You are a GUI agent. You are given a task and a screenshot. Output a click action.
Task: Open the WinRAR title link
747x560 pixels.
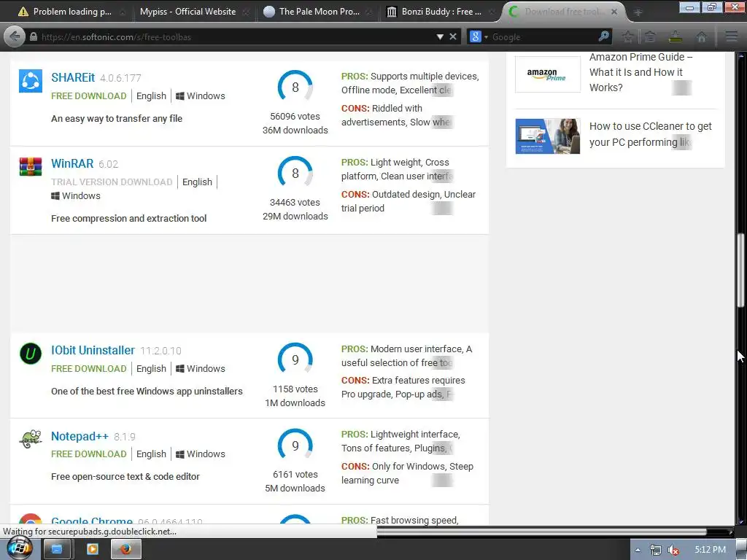pos(72,163)
